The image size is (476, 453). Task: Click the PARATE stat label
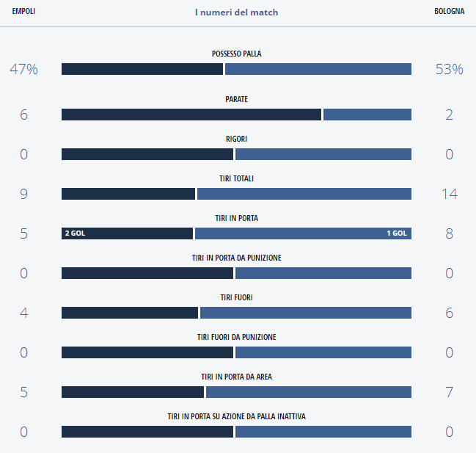coord(236,99)
